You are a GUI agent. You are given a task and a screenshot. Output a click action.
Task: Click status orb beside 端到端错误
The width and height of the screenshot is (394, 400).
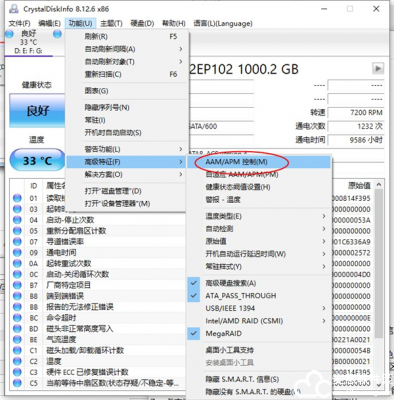tap(17, 296)
